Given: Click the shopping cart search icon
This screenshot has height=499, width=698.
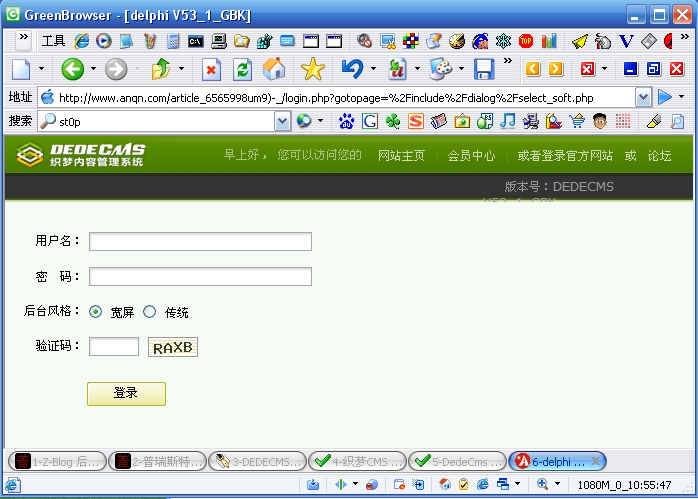Looking at the screenshot, I should click(x=577, y=121).
